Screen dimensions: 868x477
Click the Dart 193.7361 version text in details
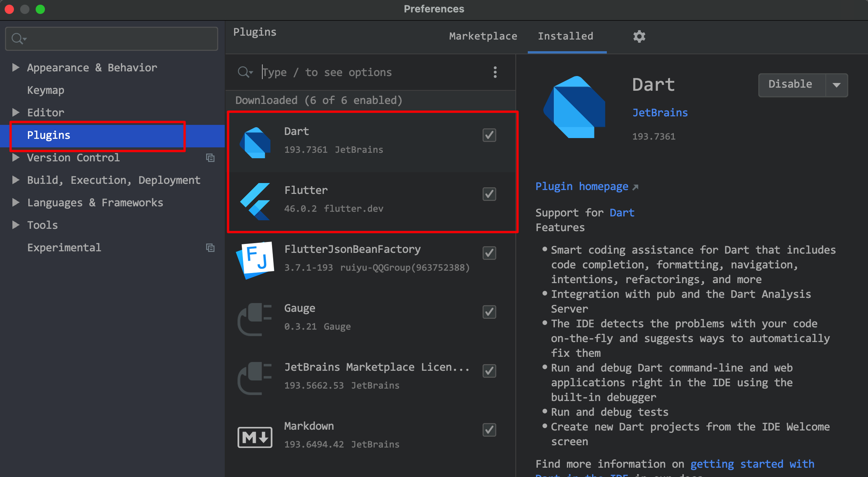tap(654, 137)
